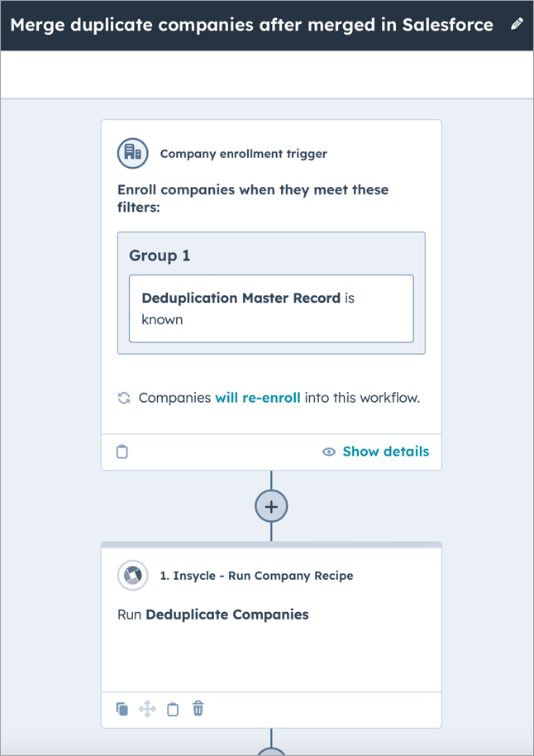
Task: Open comments via clipboard icon on trigger card
Action: click(122, 452)
